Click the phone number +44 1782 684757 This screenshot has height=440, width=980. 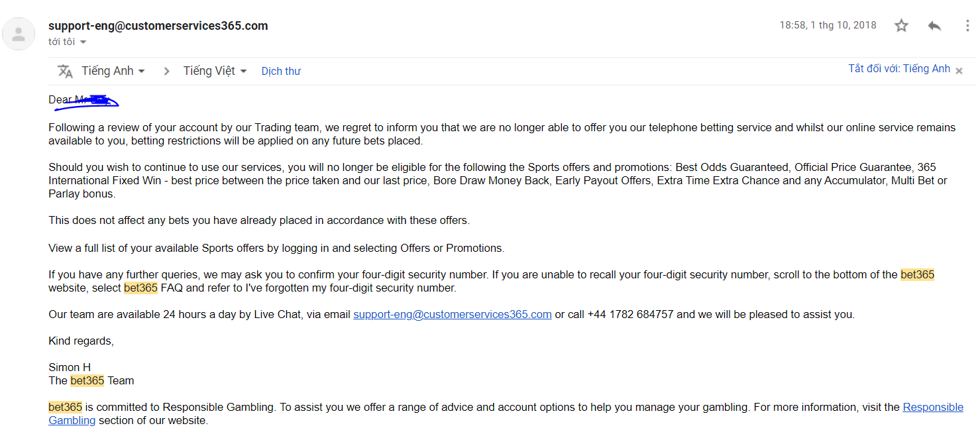(630, 314)
